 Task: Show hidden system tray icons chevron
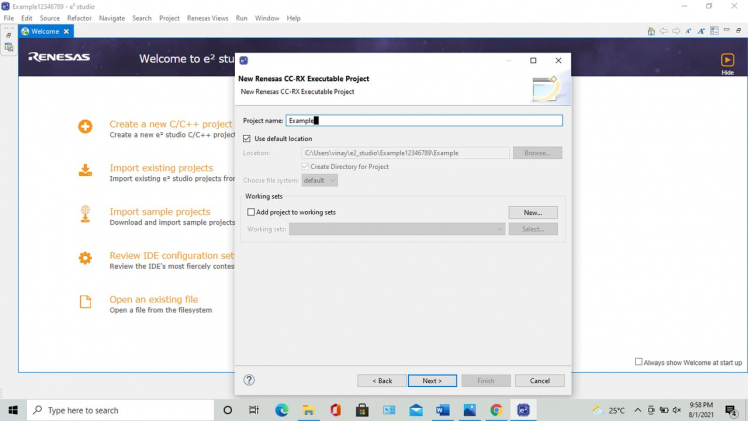coord(637,410)
